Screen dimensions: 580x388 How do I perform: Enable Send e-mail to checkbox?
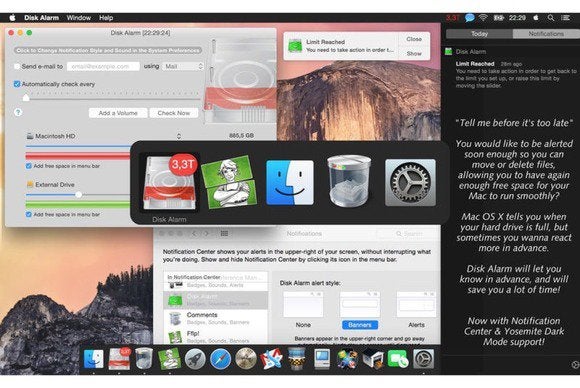click(17, 66)
